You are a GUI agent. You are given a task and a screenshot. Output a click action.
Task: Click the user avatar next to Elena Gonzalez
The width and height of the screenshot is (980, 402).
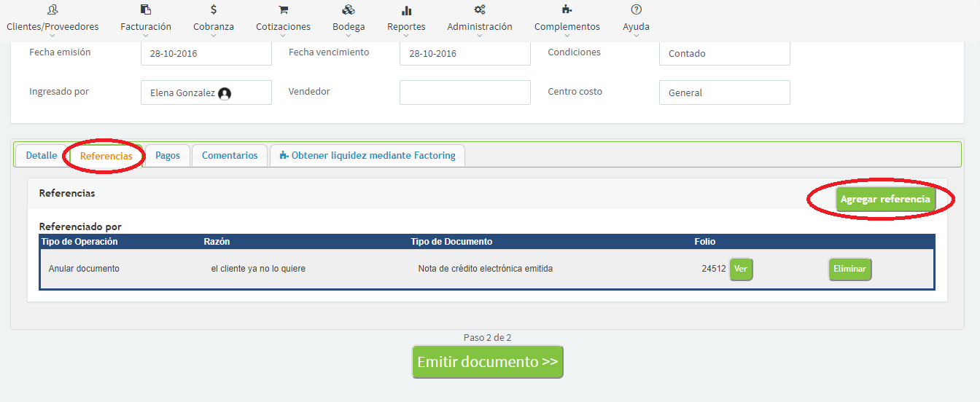tap(225, 93)
